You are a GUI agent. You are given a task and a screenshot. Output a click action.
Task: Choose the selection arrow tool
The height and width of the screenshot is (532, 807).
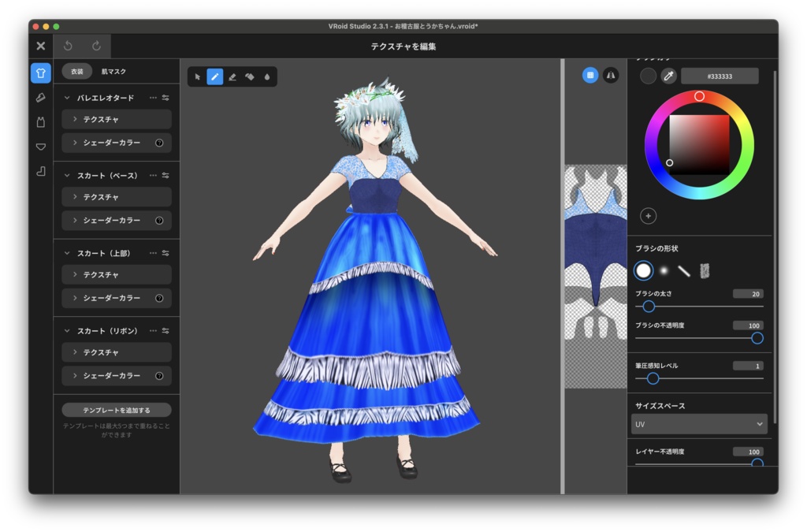(199, 76)
